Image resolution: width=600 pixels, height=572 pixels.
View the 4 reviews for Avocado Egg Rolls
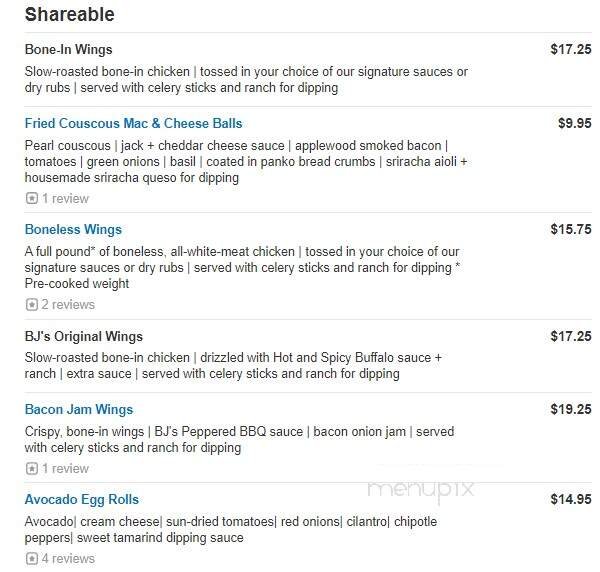pyautogui.click(x=68, y=559)
